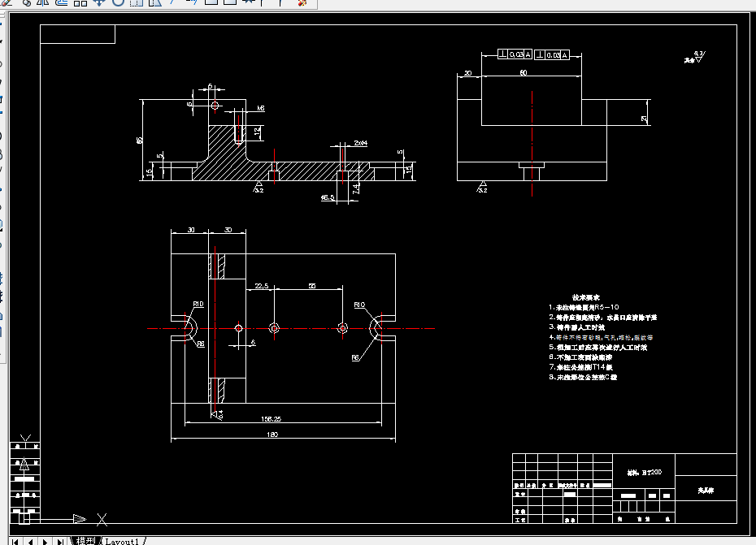This screenshot has width=756, height=545.
Task: Select the R6 label near the left slot
Action: coord(201,344)
